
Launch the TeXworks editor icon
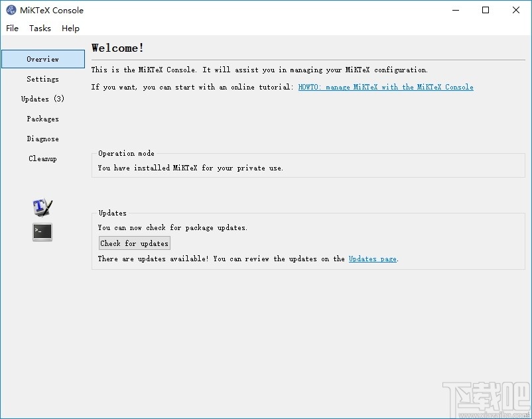coord(42,208)
